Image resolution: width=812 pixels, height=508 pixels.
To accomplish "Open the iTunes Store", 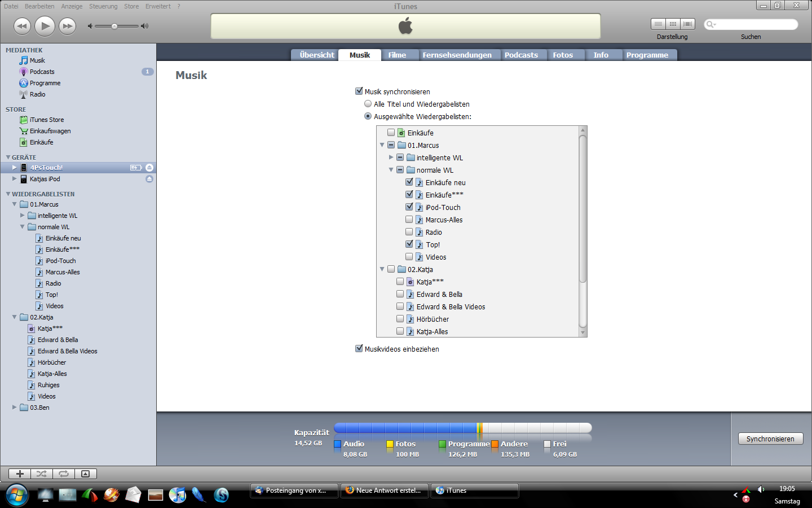I will pos(46,120).
